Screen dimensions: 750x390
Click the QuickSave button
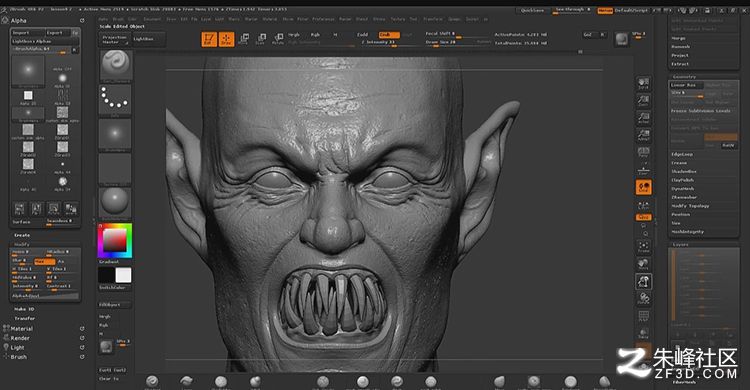pos(532,10)
